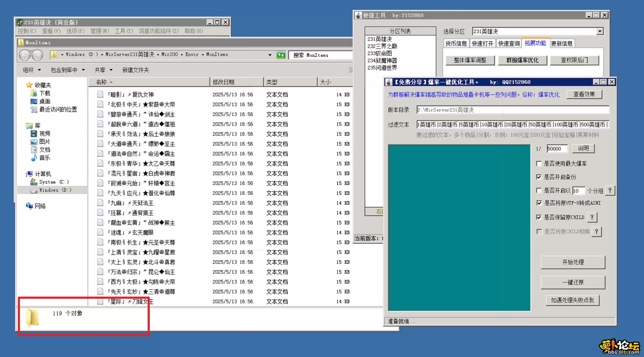
Task: Select the 桌面 desktop icon in sidebar
Action: [34, 101]
